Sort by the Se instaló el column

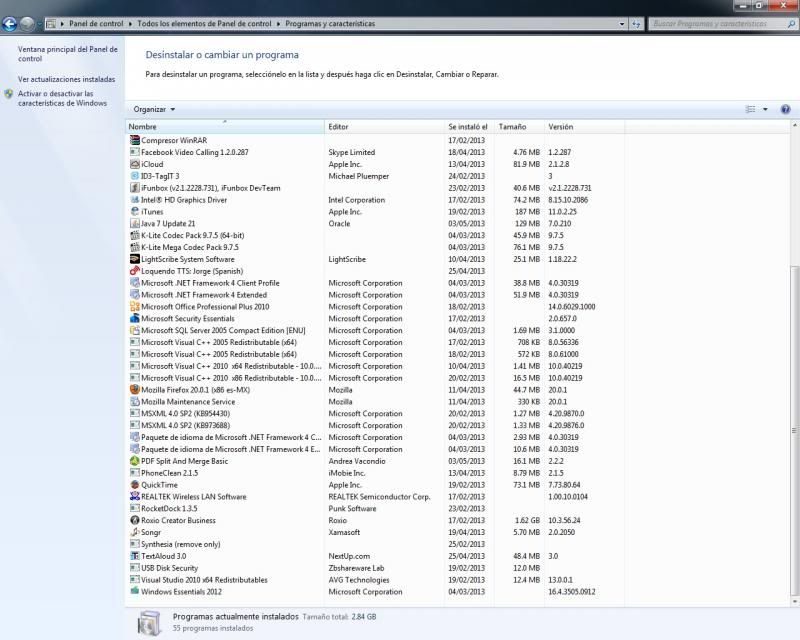pos(469,127)
